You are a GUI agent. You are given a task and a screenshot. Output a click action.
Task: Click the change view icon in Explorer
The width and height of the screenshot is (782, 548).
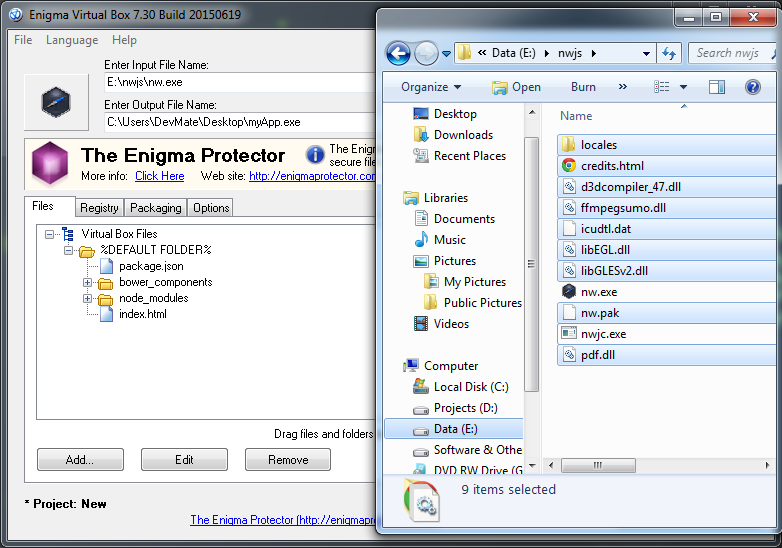pos(661,87)
